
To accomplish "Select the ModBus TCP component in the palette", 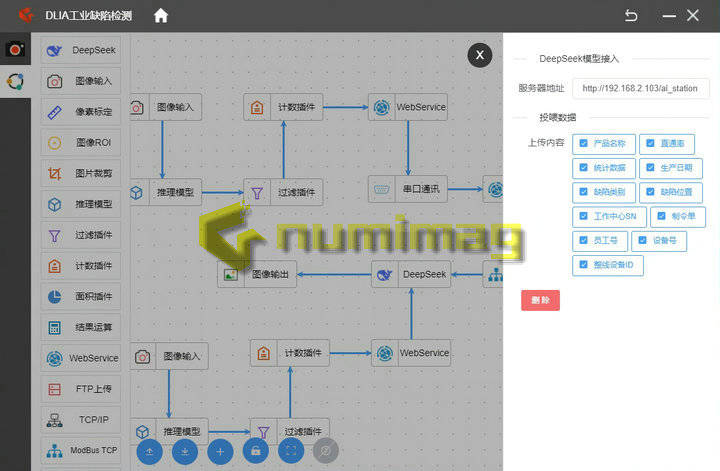I will point(81,450).
